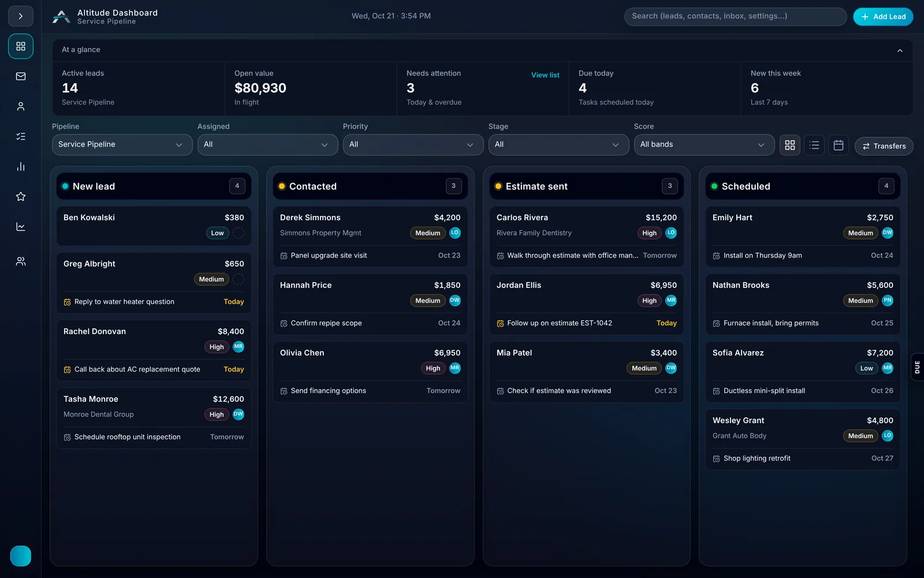Open the Priority filter dropdown

(x=413, y=144)
